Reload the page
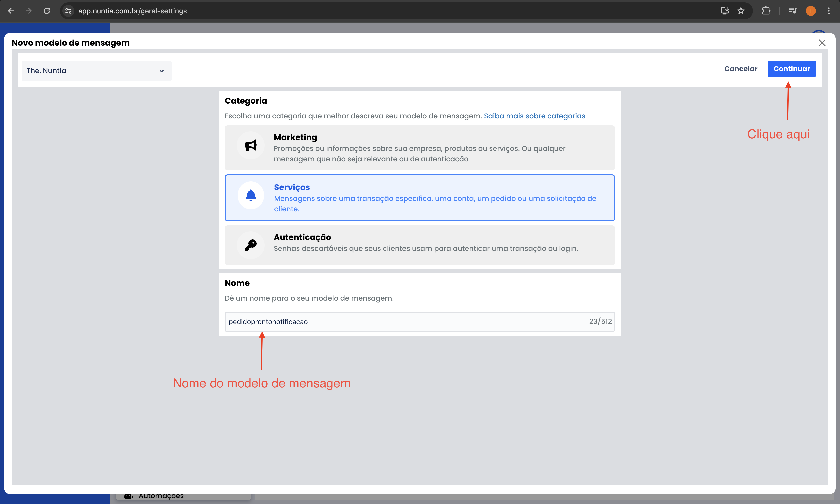The image size is (840, 504). click(47, 11)
